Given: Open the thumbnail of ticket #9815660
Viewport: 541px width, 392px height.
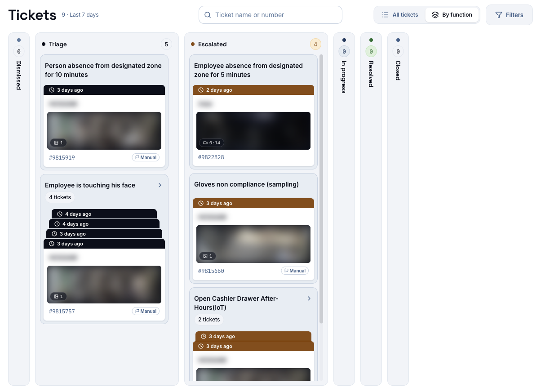Looking at the screenshot, I should click(x=253, y=244).
